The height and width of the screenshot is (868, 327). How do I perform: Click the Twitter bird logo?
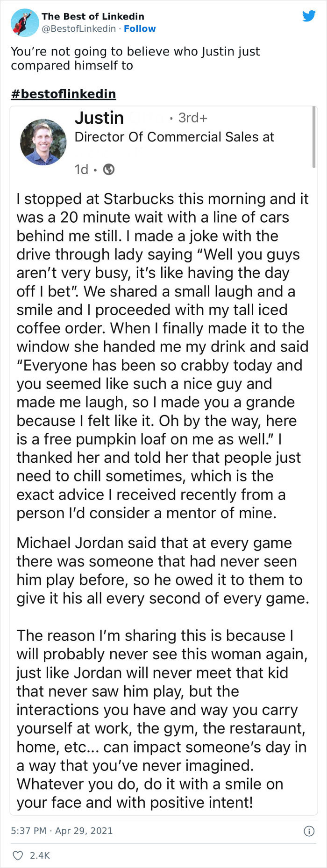click(309, 15)
